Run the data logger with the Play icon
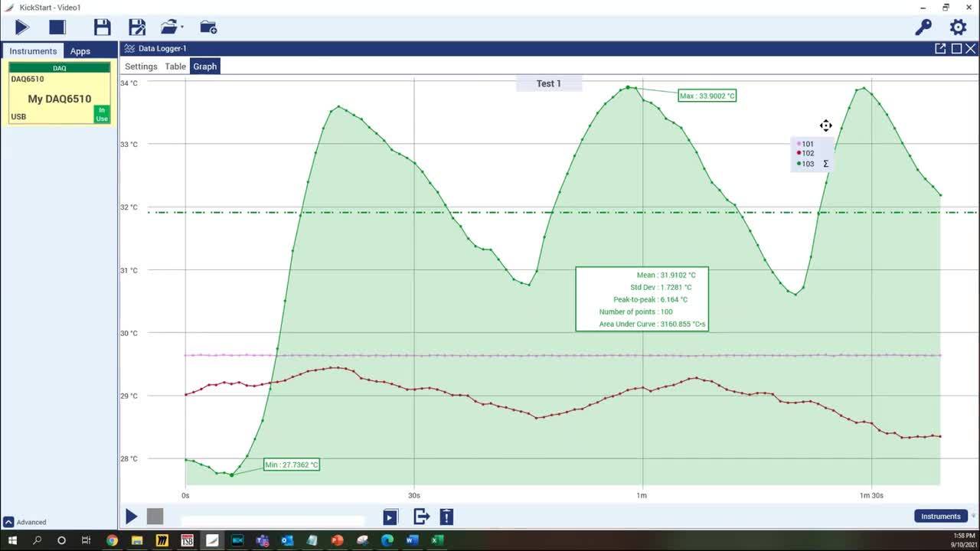The image size is (980, 551). pyautogui.click(x=21, y=27)
